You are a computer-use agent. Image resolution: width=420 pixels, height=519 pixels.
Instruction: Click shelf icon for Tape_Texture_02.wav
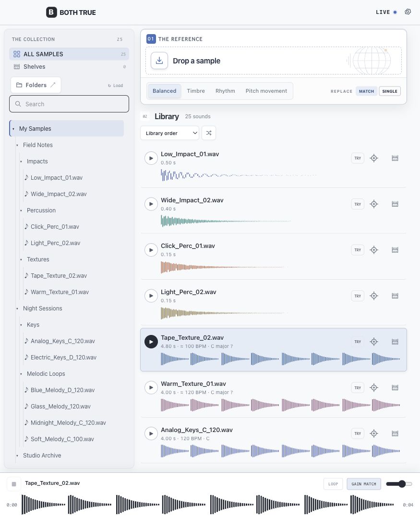tap(395, 342)
